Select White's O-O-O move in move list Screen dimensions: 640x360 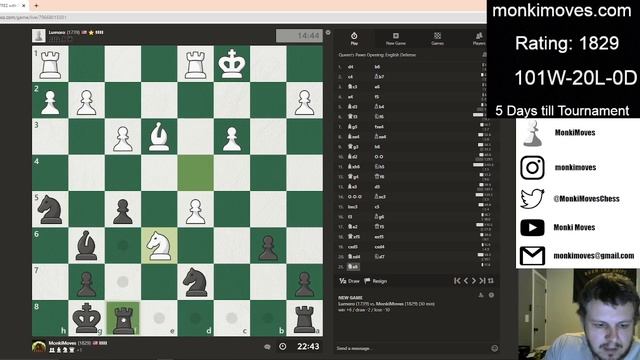(x=354, y=196)
